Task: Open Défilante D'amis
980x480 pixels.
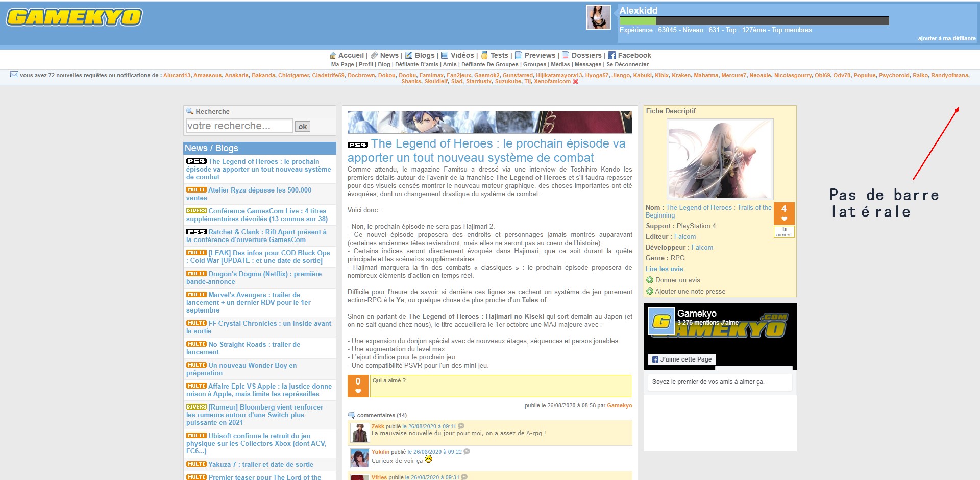Action: (x=416, y=64)
